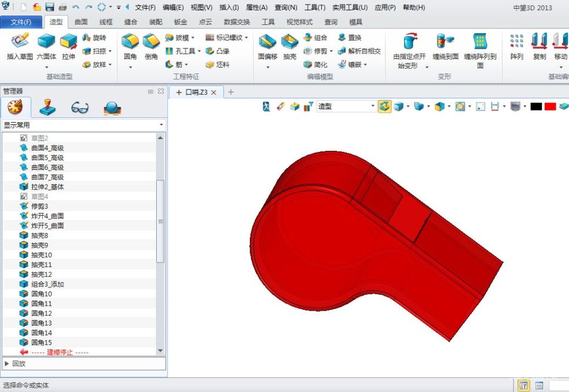Select the 拉伸 (Extrude) tool
Screen dimensions: 569x392
click(x=68, y=47)
